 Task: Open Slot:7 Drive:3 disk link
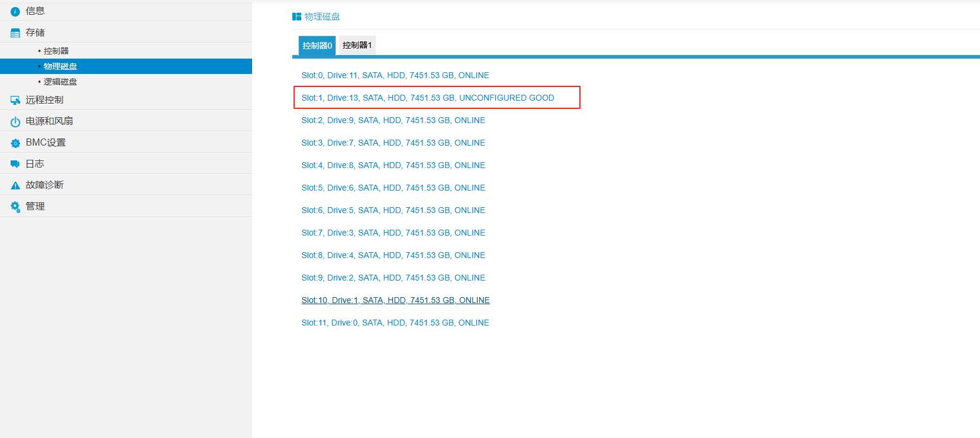pos(394,233)
